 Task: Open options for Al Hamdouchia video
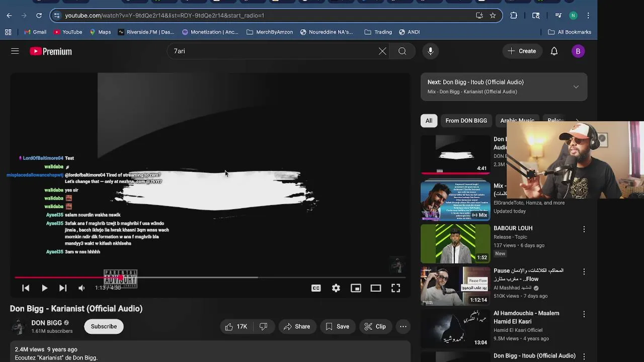[584, 314]
